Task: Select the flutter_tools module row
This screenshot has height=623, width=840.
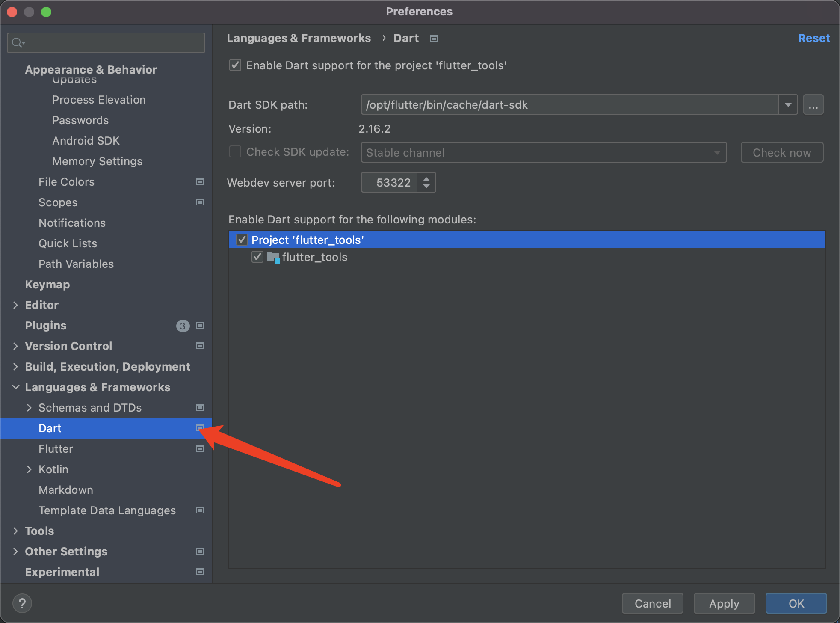Action: coord(527,257)
